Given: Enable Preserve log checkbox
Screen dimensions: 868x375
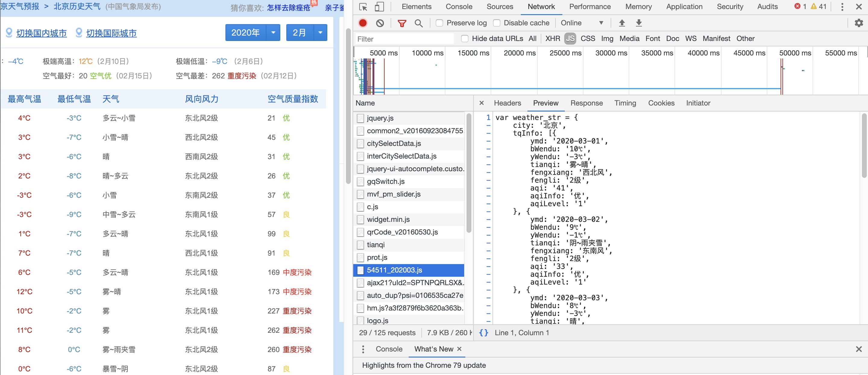Looking at the screenshot, I should coord(439,23).
